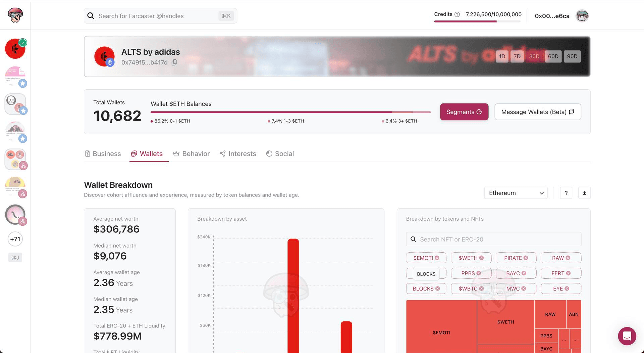644x353 pixels.
Task: Remove the RAW token chip
Action: point(568,258)
